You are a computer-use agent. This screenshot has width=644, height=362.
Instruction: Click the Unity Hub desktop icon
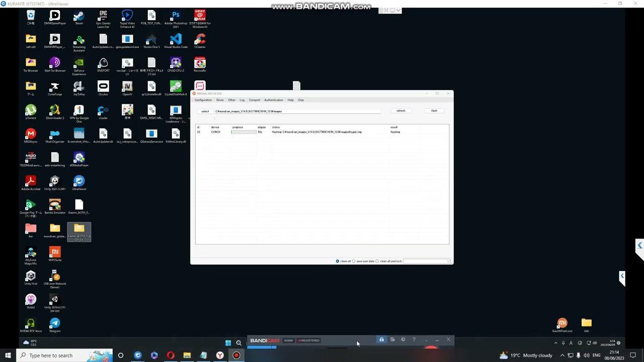tap(31, 278)
